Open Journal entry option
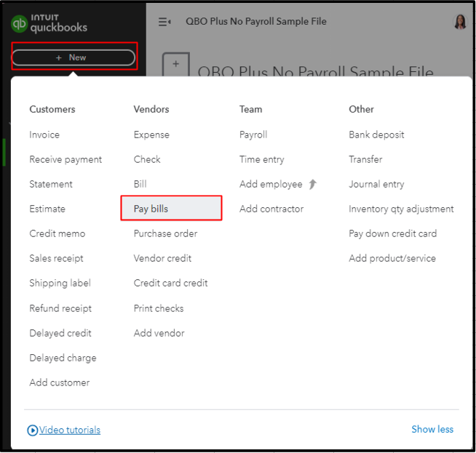This screenshot has height=453, width=476. [x=376, y=184]
